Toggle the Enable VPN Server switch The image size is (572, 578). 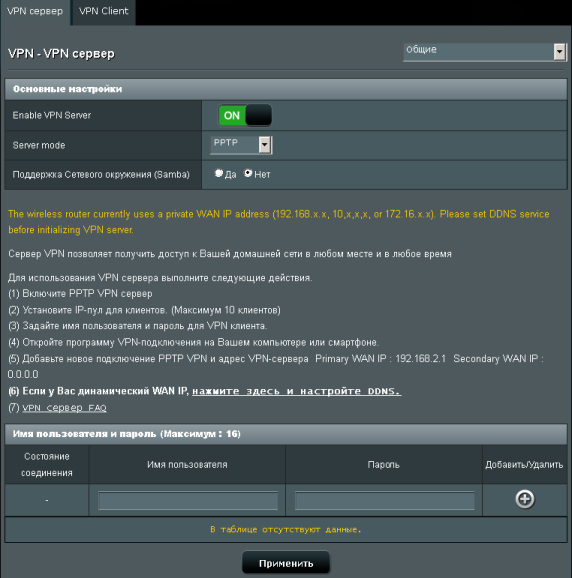point(245,115)
